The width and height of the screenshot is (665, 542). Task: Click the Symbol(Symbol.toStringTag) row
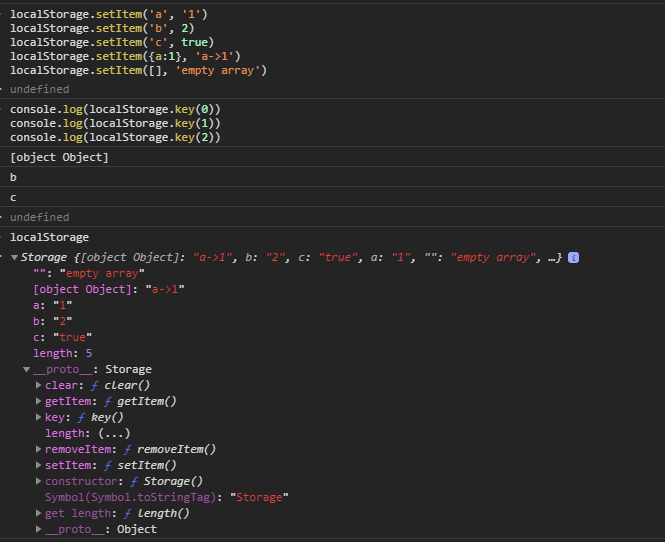[x=167, y=497]
